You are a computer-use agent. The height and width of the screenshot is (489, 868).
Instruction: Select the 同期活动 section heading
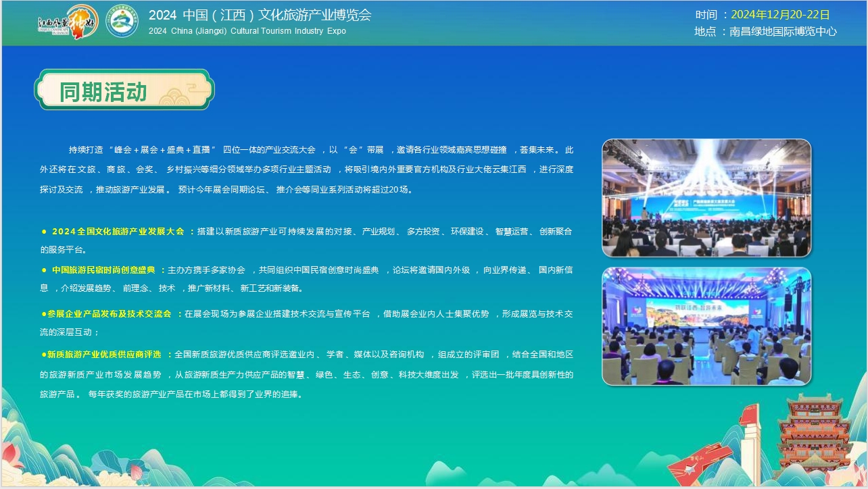click(103, 91)
